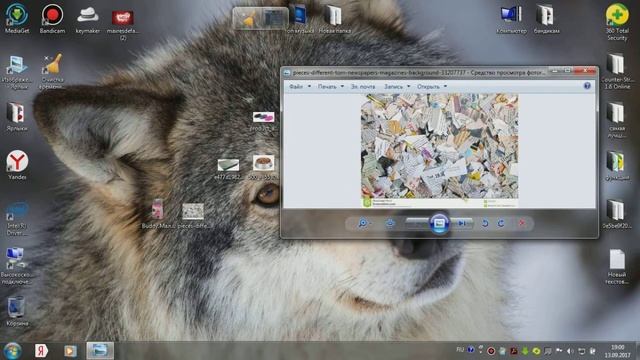Rotate the photo counterclockwise
The image size is (640, 360).
pos(485,223)
